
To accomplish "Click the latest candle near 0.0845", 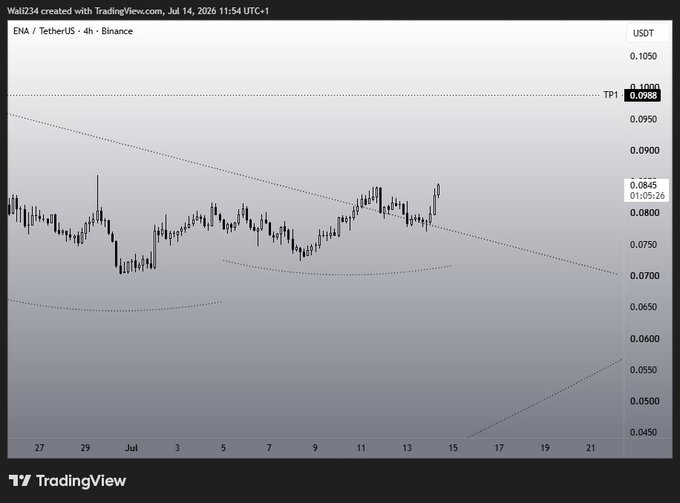I will [438, 190].
